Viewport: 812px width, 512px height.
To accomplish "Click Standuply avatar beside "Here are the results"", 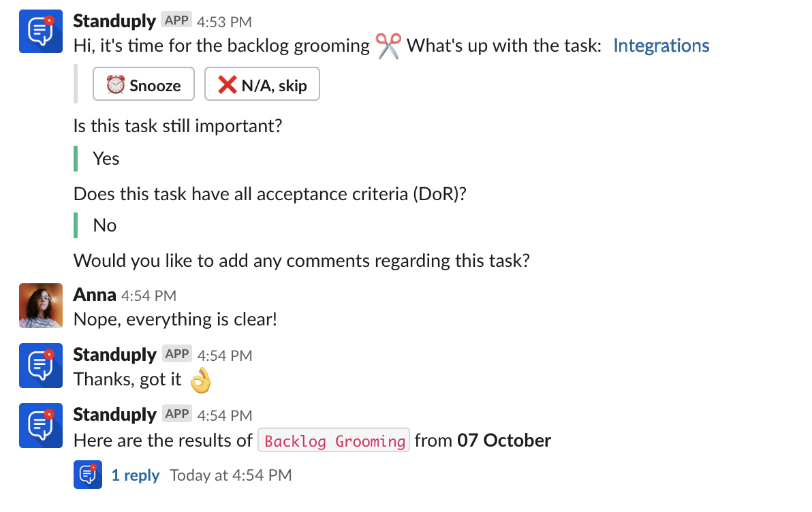I will coord(41,426).
